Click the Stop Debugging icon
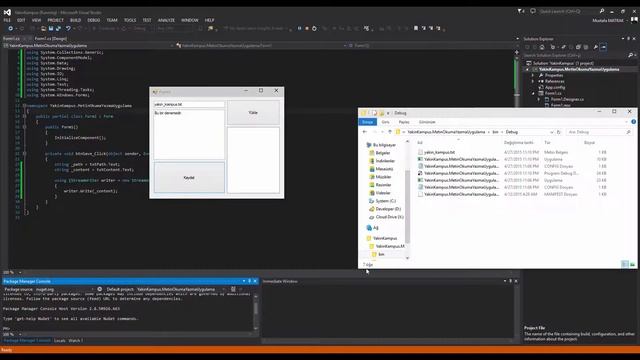The width and height of the screenshot is (640, 360). click(307, 29)
